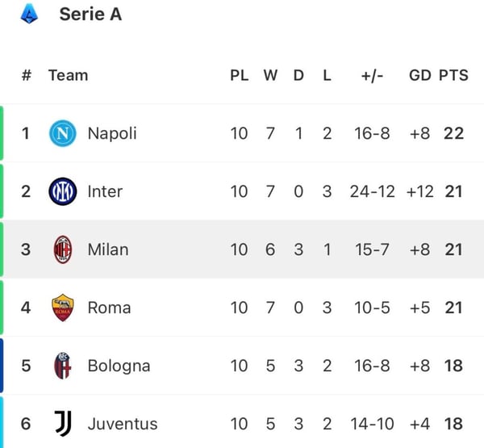The height and width of the screenshot is (448, 484).
Task: Click Inter's 24-12 goals record
Action: click(x=373, y=191)
